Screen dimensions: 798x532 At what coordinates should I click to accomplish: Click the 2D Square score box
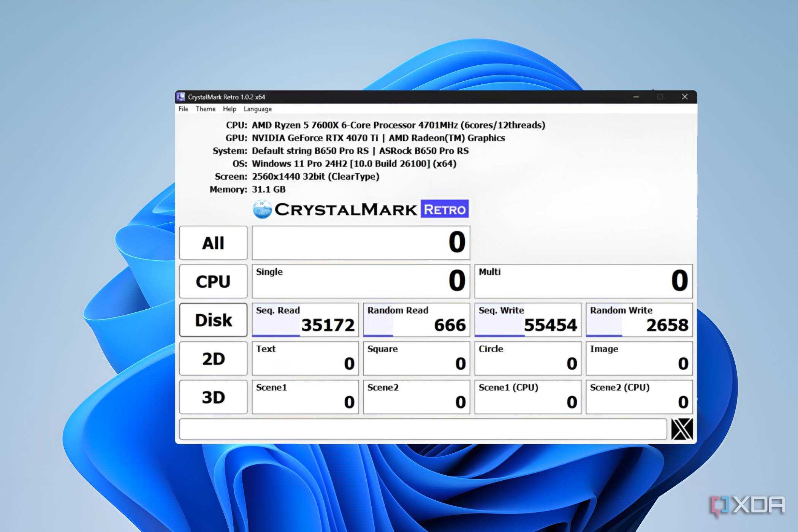click(416, 358)
